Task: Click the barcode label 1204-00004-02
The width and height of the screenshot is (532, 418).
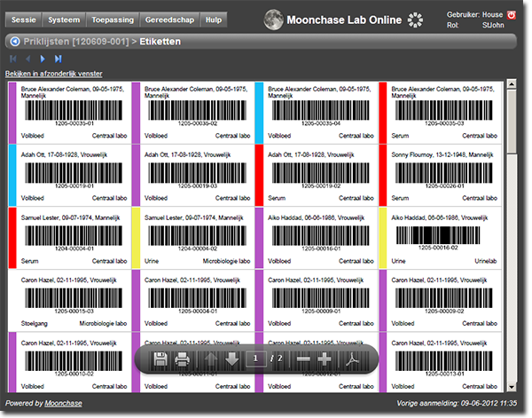Action: click(x=197, y=238)
